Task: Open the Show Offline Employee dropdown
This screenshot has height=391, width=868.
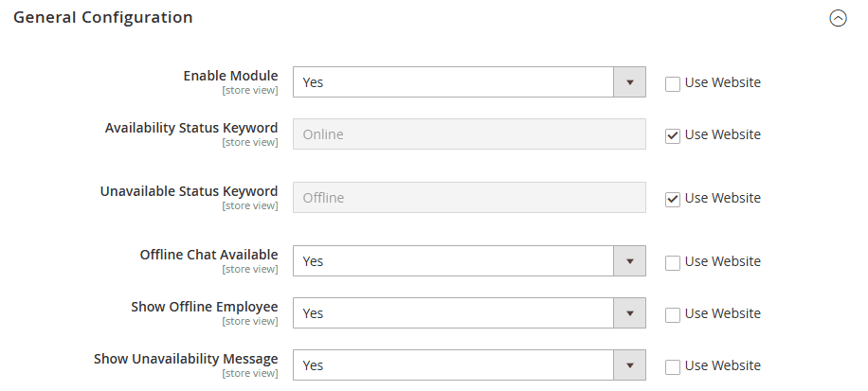Action: pyautogui.click(x=469, y=313)
